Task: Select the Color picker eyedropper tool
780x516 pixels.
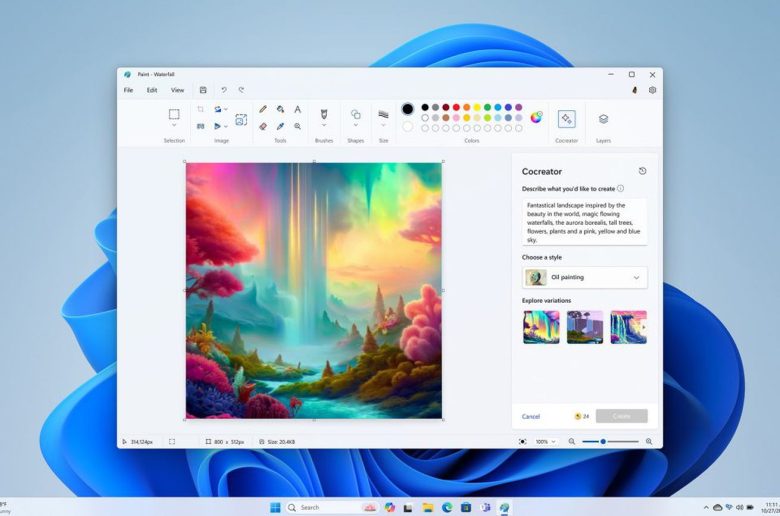Action: (x=281, y=126)
